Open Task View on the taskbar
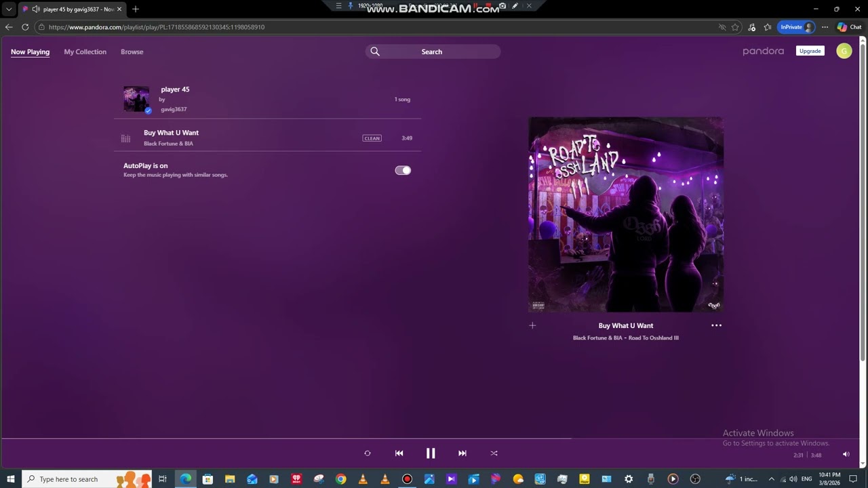The width and height of the screenshot is (868, 488). coord(163,479)
